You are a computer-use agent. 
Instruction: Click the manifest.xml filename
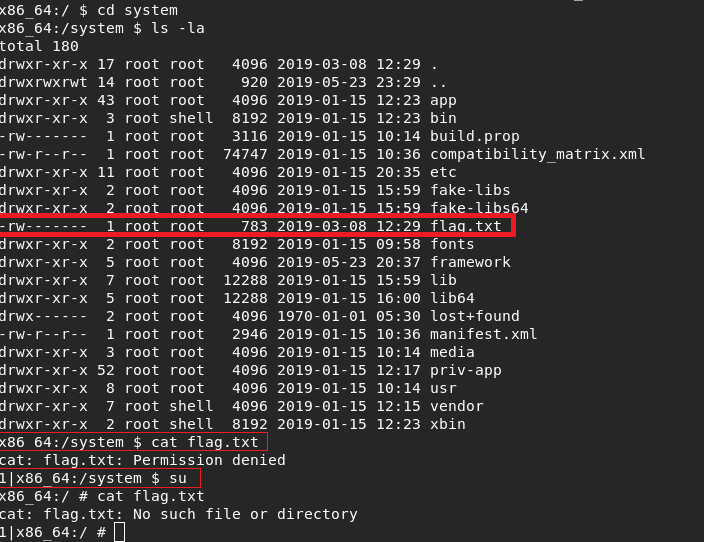(x=484, y=334)
